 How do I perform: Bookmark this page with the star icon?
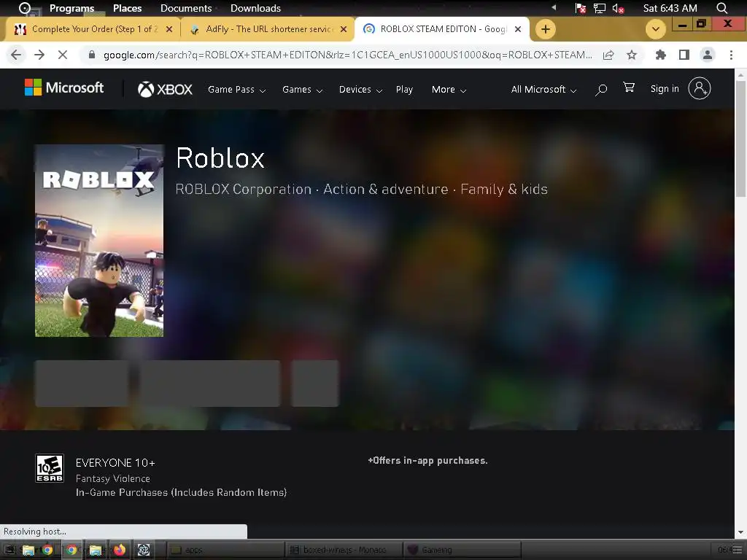[x=632, y=55]
